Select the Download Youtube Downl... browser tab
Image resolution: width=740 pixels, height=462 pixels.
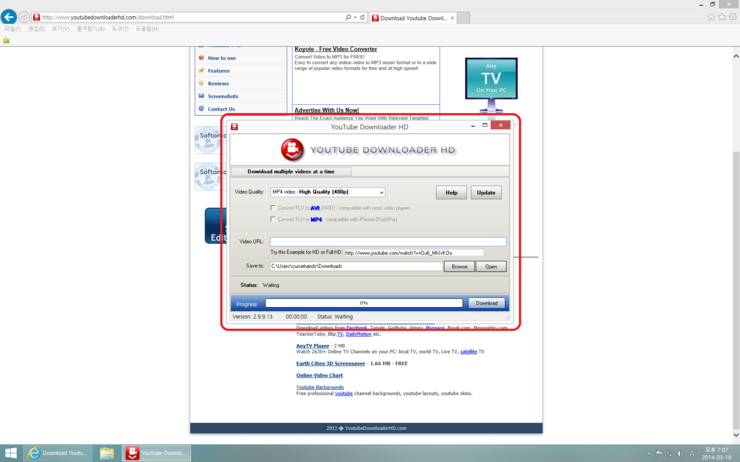click(x=413, y=18)
